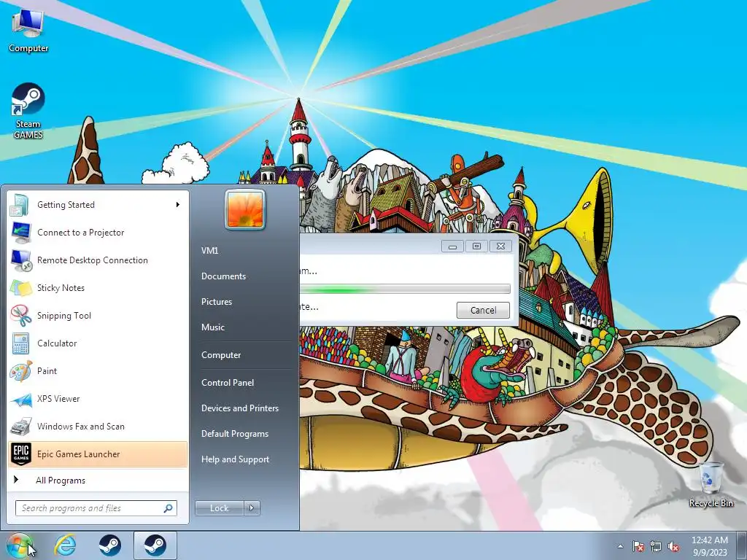747x560 pixels.
Task: Open Help and Support
Action: [236, 459]
